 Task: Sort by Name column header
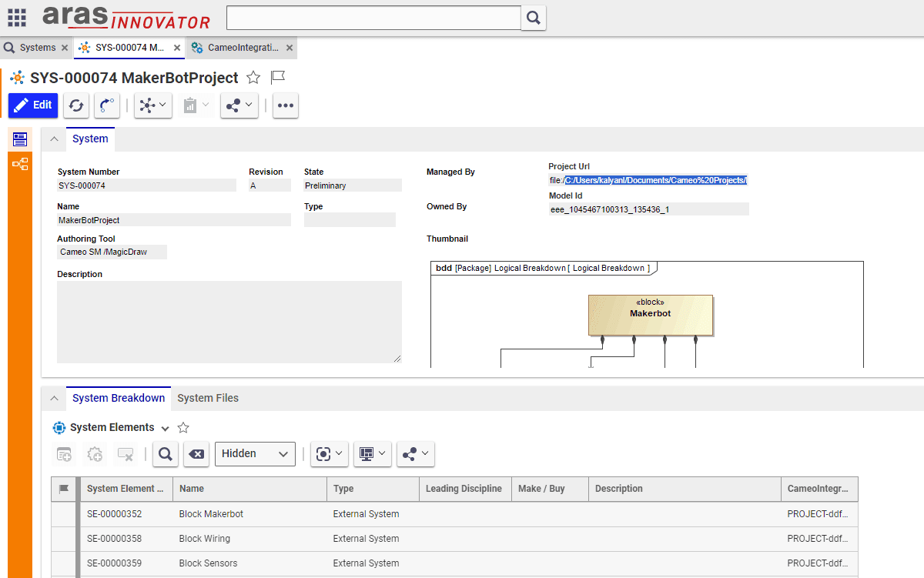point(249,489)
